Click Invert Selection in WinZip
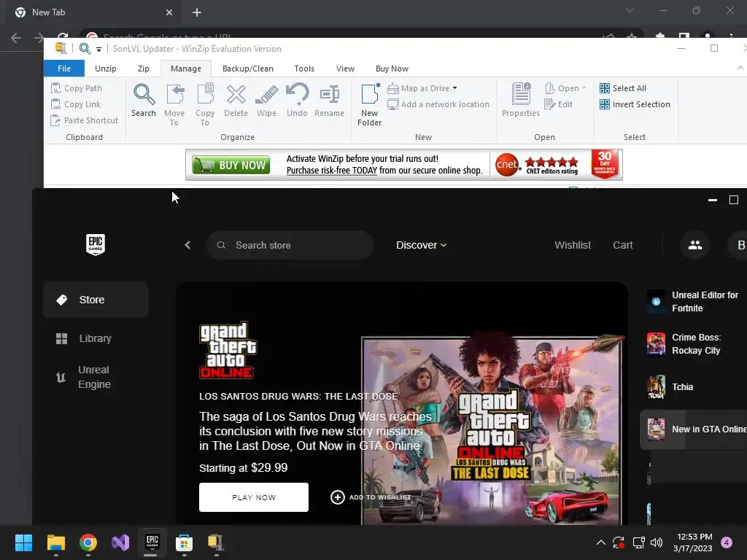 click(x=635, y=104)
